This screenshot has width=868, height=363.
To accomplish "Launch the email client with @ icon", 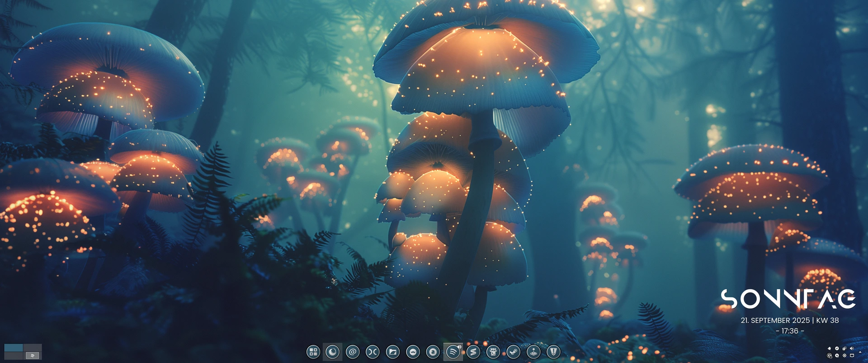I will coord(353,352).
